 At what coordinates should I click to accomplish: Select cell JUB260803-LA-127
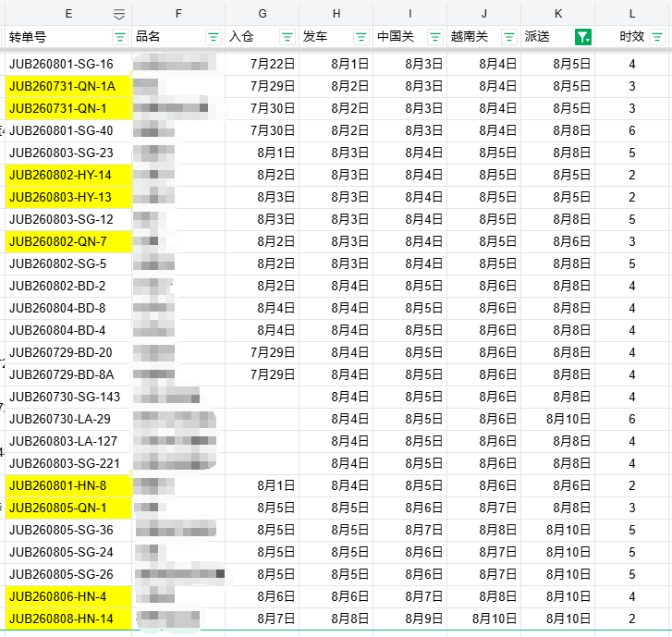(x=68, y=442)
